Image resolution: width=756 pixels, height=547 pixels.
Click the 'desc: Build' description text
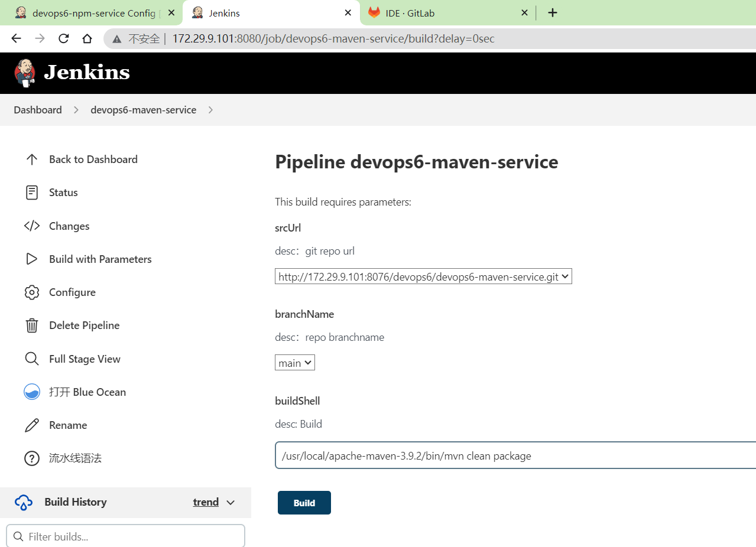[298, 424]
